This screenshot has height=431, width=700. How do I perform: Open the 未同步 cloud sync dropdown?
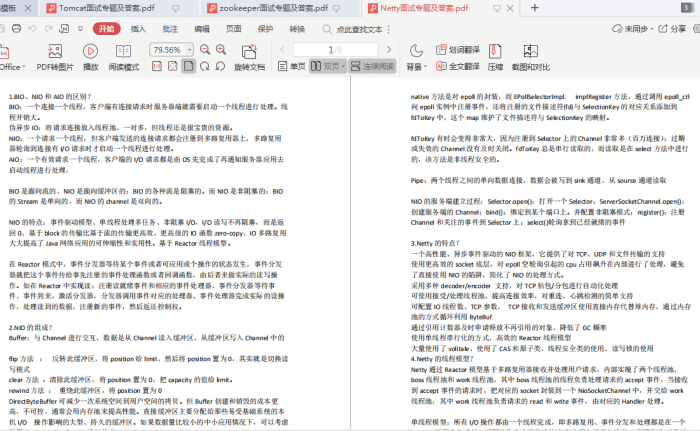tap(633, 29)
